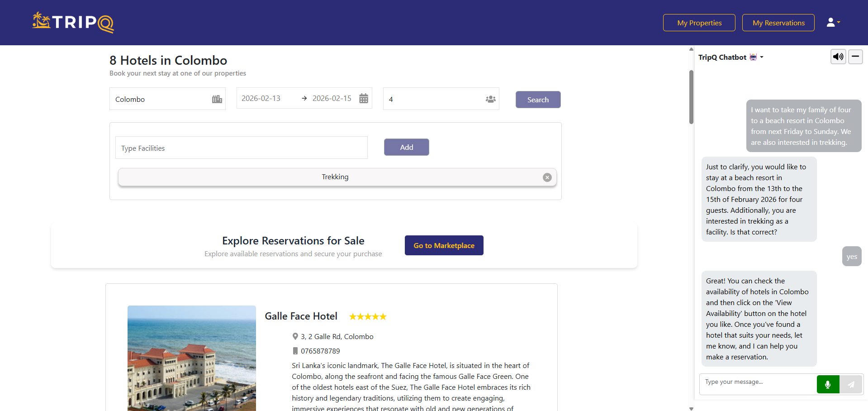
Task: Click the phone icon beside 0765878789
Action: 295,351
